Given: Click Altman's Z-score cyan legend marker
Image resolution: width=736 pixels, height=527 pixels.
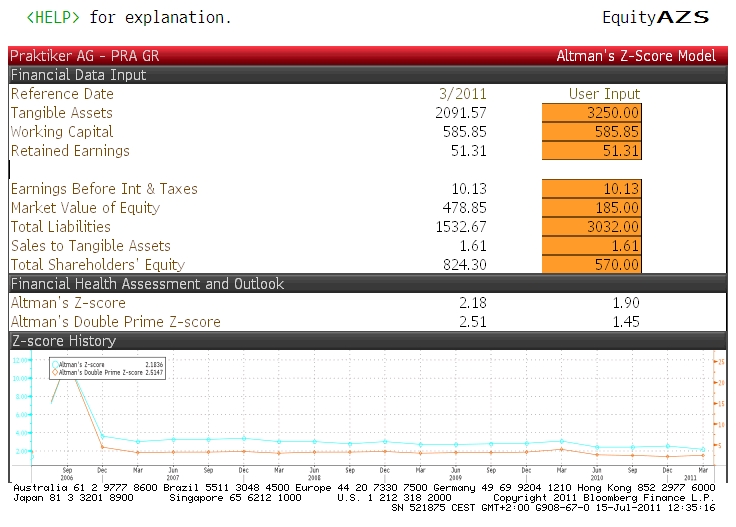Looking at the screenshot, I should (54, 366).
